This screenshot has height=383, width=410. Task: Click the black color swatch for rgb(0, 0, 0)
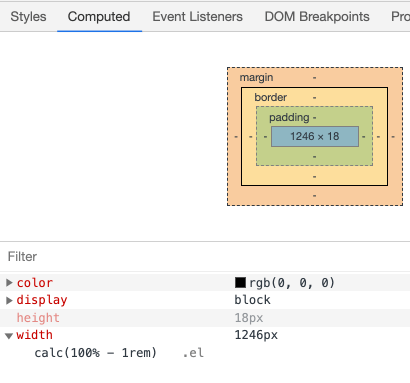240,283
